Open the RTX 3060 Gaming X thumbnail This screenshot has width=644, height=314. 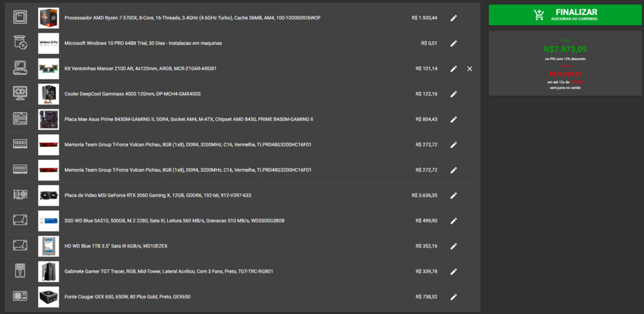pyautogui.click(x=48, y=195)
